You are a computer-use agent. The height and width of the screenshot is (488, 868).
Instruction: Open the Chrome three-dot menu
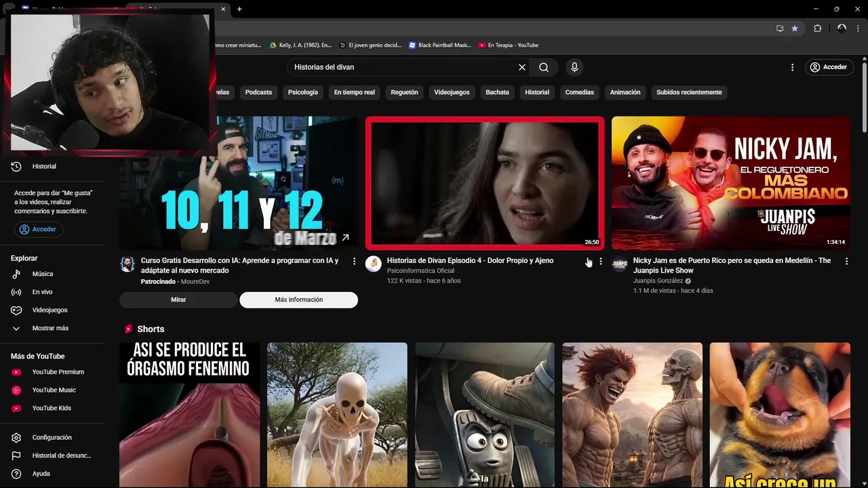tap(857, 28)
